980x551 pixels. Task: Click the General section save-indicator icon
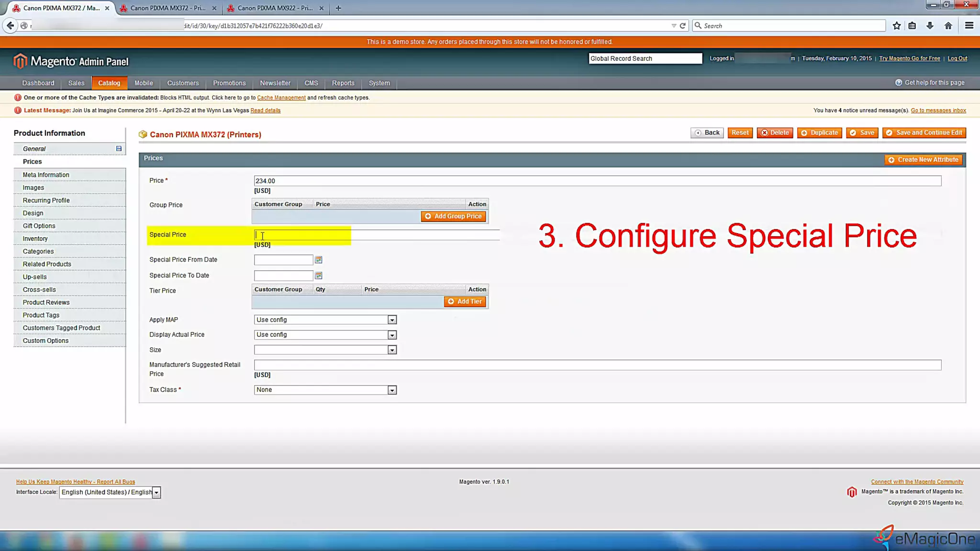click(119, 149)
